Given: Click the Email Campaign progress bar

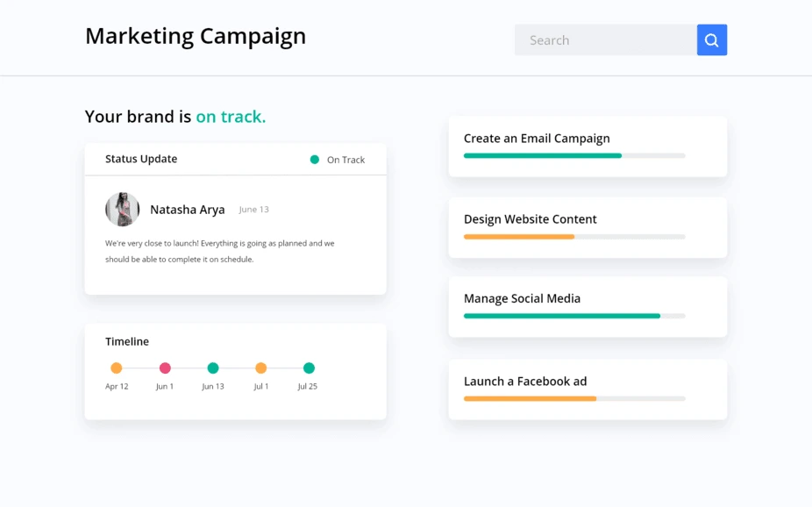Looking at the screenshot, I should [x=573, y=156].
